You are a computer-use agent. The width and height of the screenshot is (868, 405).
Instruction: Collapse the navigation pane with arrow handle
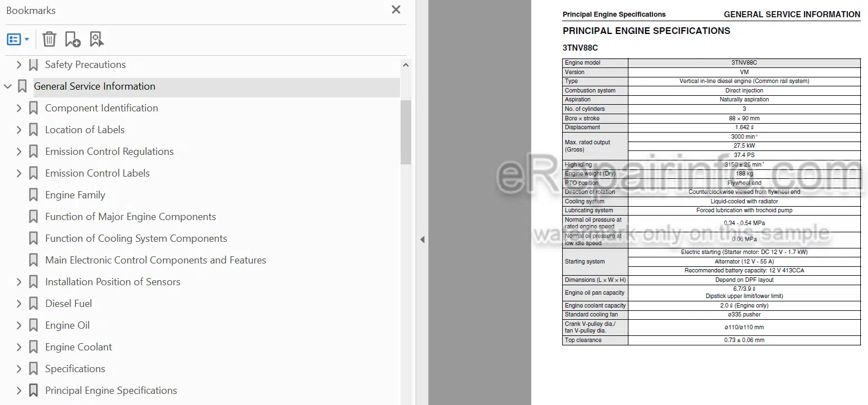pos(422,240)
